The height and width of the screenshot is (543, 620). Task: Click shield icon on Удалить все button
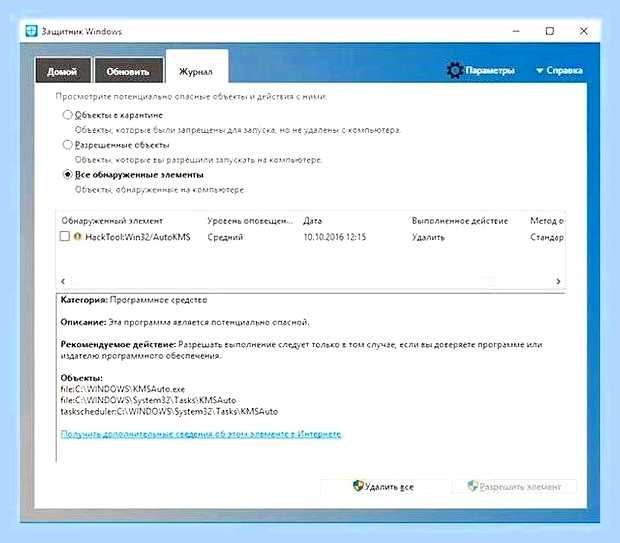pos(358,486)
